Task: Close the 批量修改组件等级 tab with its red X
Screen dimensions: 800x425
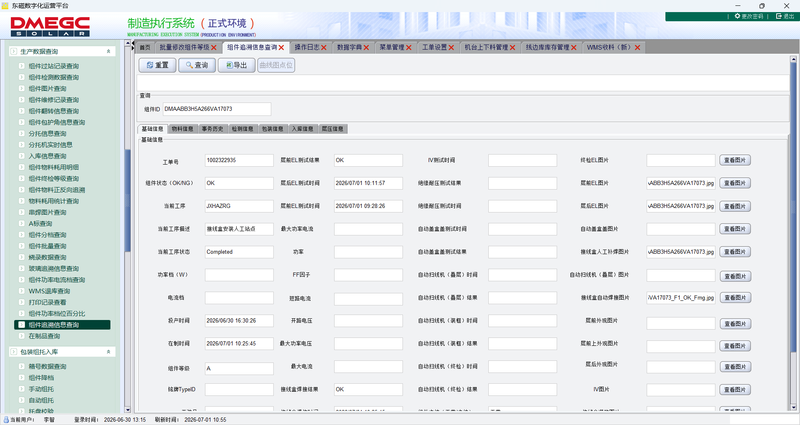Action: point(214,47)
